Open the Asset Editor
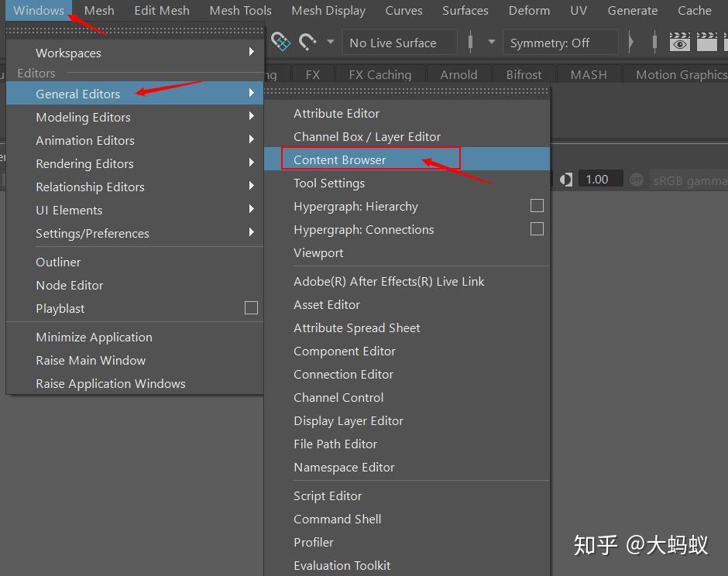 pos(407,304)
